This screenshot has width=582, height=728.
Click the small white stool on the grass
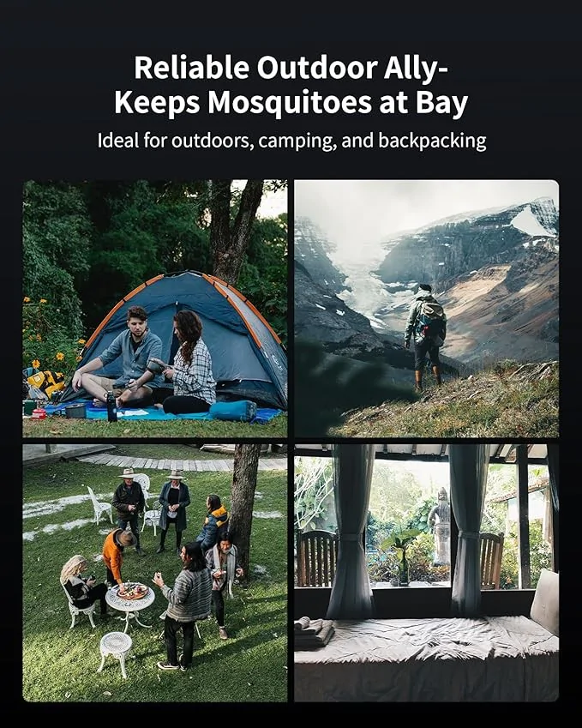[115, 653]
